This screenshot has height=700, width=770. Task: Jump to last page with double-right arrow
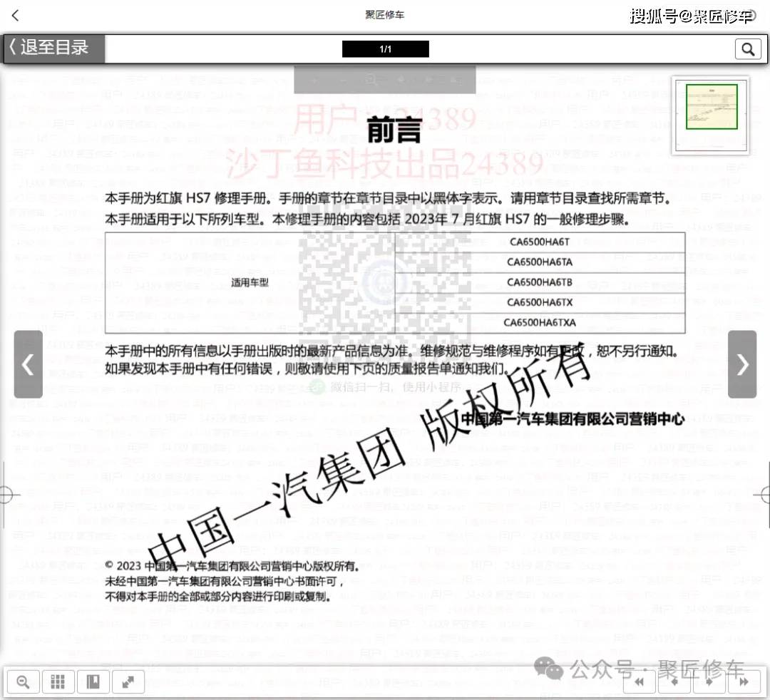pos(741,682)
